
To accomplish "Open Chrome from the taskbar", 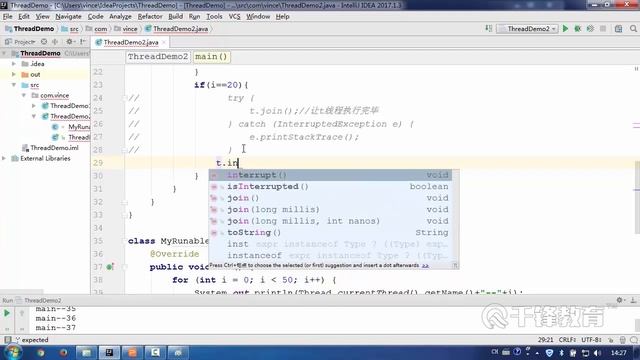I will click(x=40, y=353).
